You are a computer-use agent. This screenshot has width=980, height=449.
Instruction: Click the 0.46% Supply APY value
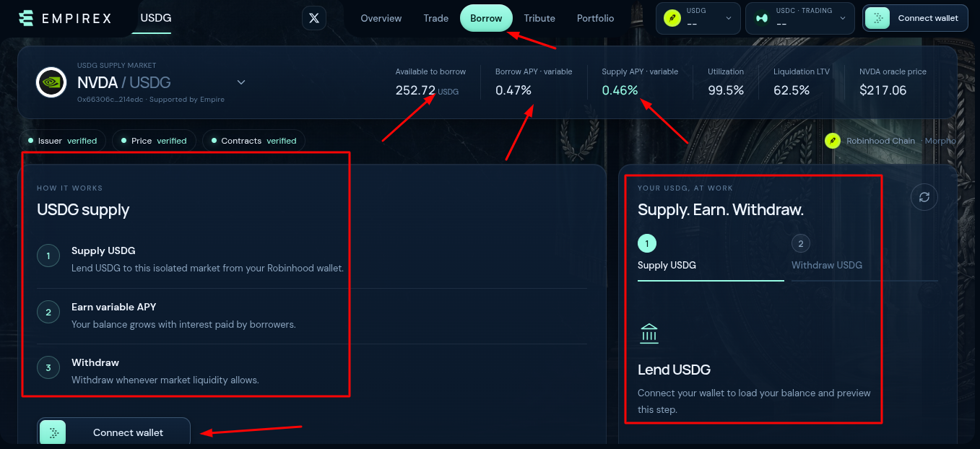620,90
